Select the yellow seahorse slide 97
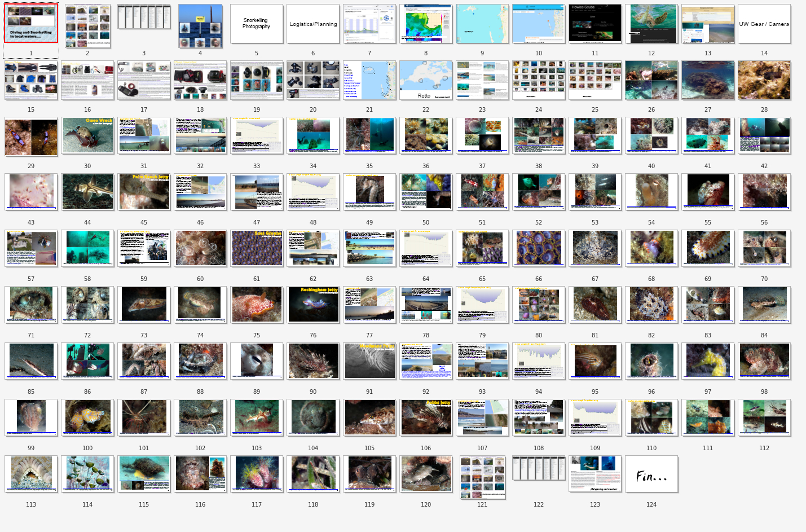This screenshot has height=532, width=806. pyautogui.click(x=708, y=361)
